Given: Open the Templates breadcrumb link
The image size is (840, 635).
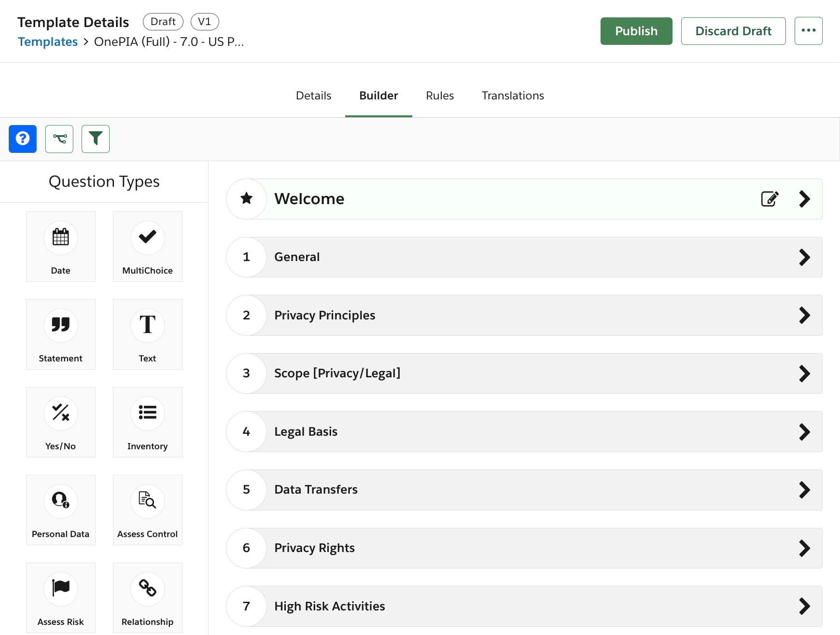Looking at the screenshot, I should coord(48,41).
